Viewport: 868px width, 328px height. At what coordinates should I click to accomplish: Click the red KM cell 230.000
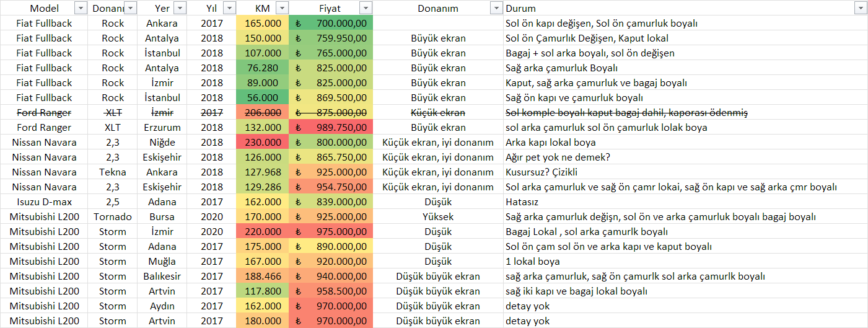[x=263, y=142]
